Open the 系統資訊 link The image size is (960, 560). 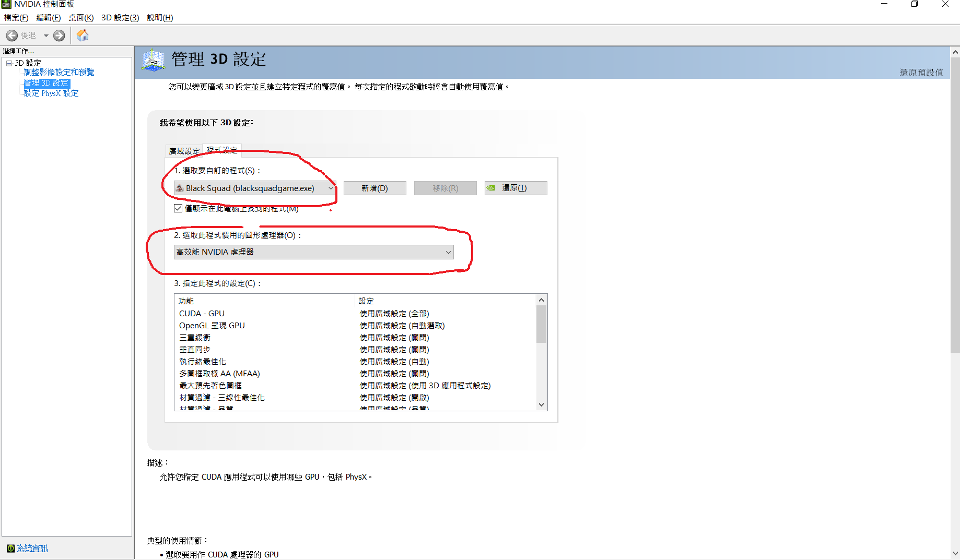[x=32, y=548]
